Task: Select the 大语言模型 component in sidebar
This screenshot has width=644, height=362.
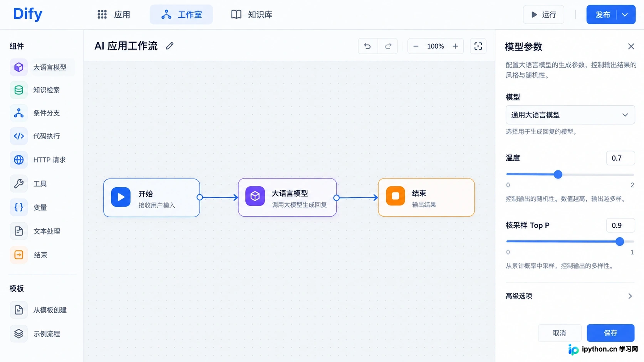Action: coord(42,67)
